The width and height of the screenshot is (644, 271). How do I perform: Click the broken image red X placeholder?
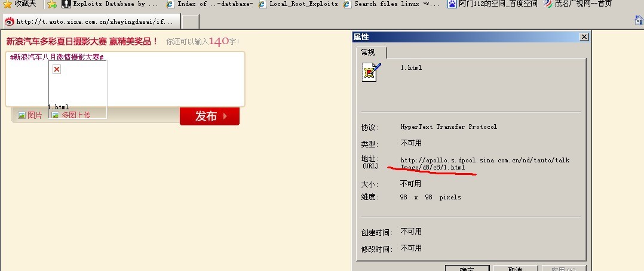point(57,69)
